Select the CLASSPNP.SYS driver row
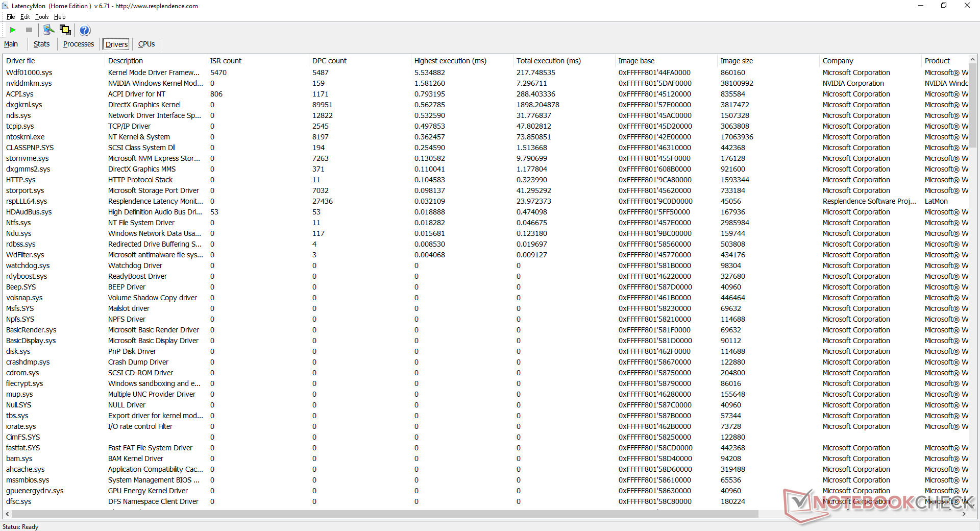980x531 pixels. point(485,148)
